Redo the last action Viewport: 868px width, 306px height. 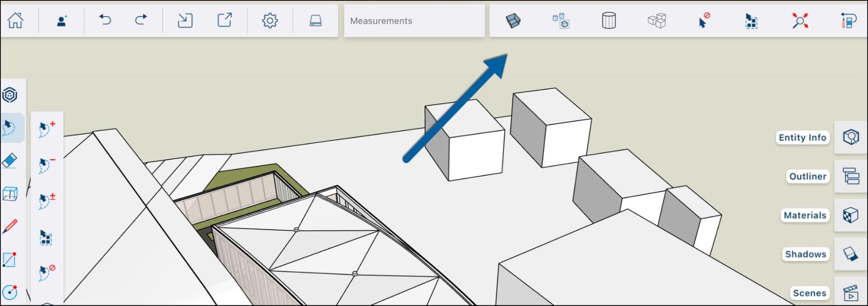pos(141,20)
